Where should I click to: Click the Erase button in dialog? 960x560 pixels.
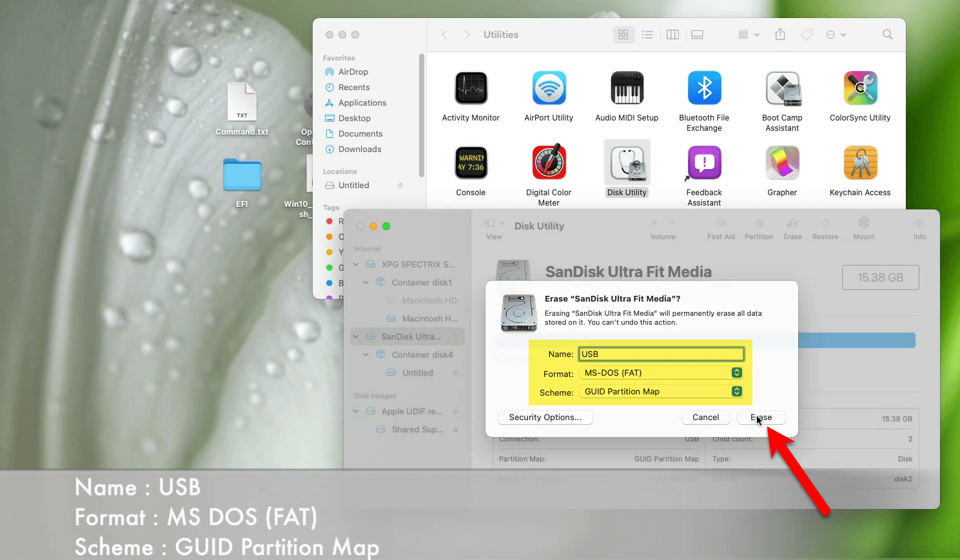coord(761,418)
